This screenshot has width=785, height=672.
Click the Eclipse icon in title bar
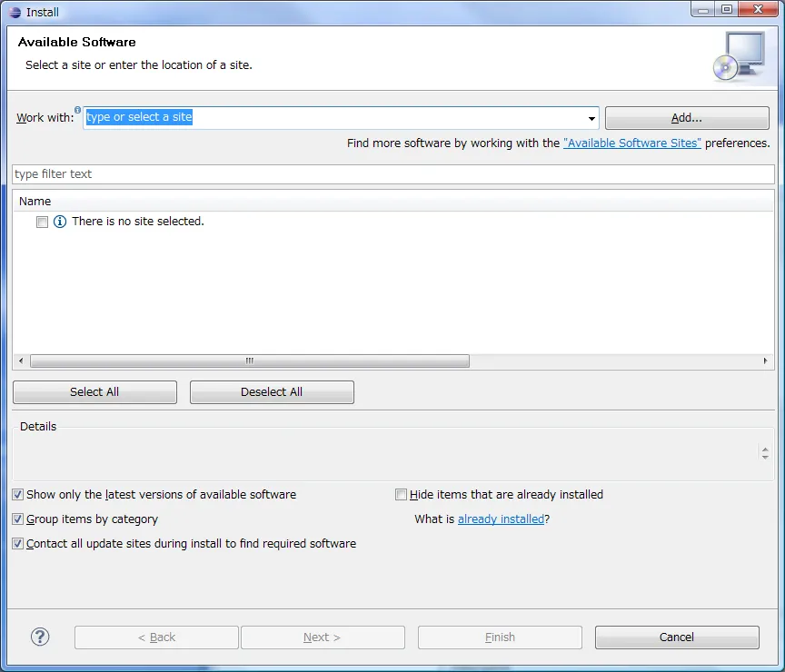(15, 12)
